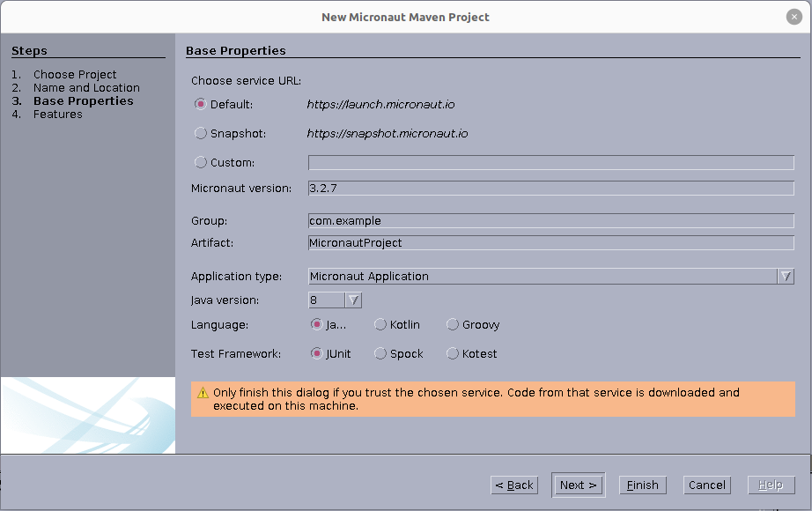The height and width of the screenshot is (511, 812).
Task: Click the Artifact field with MicronautProject
Action: click(551, 242)
